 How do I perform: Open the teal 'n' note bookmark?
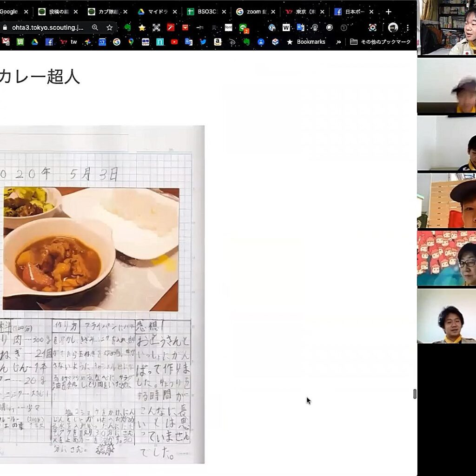(x=160, y=42)
